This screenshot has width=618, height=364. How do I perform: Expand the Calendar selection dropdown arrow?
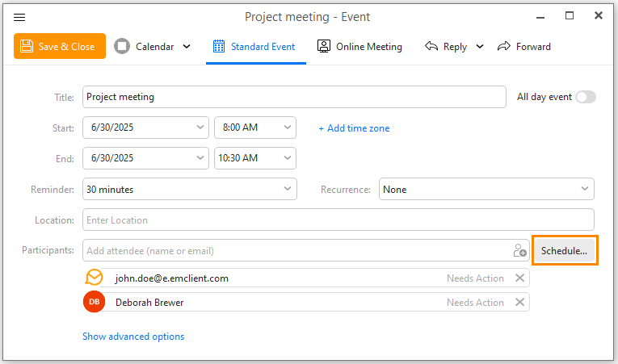tap(187, 47)
